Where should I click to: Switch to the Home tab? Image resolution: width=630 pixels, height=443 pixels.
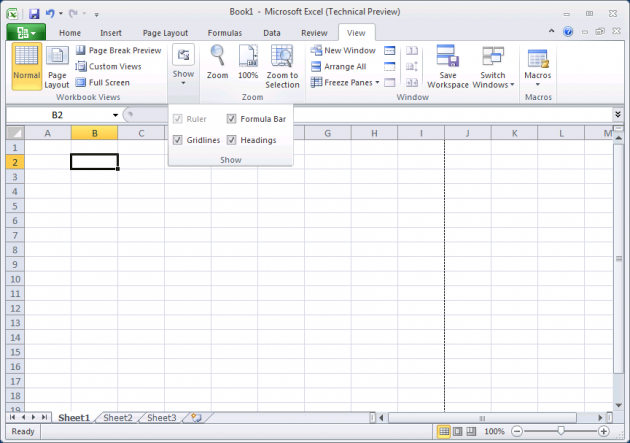70,33
